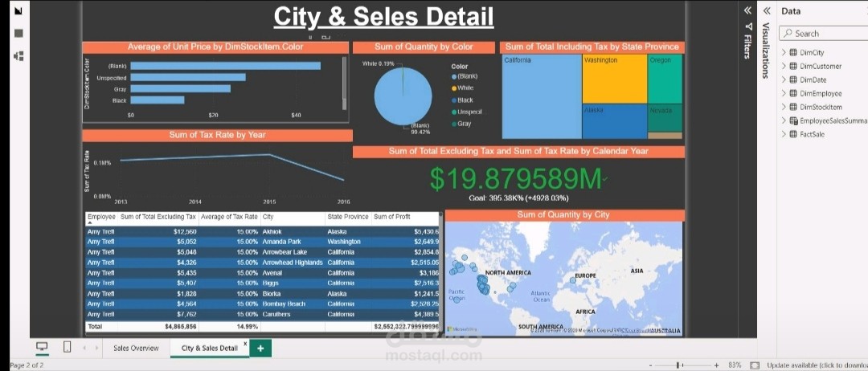Screen dimensions: 868x371
Task: Expand the DimCity table
Action: [x=784, y=52]
